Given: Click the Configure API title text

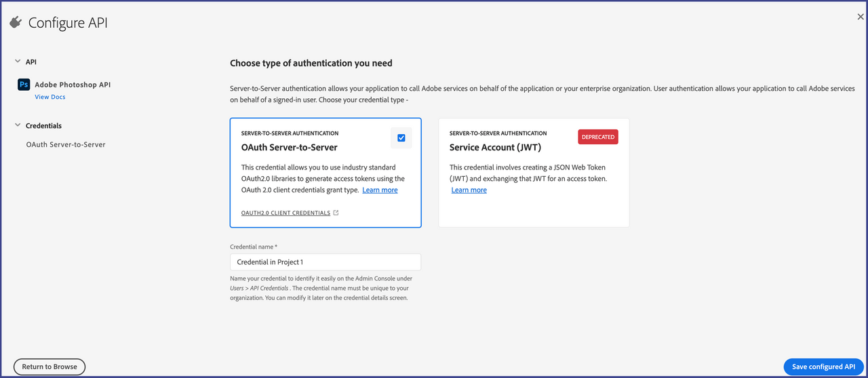Looking at the screenshot, I should (x=68, y=23).
